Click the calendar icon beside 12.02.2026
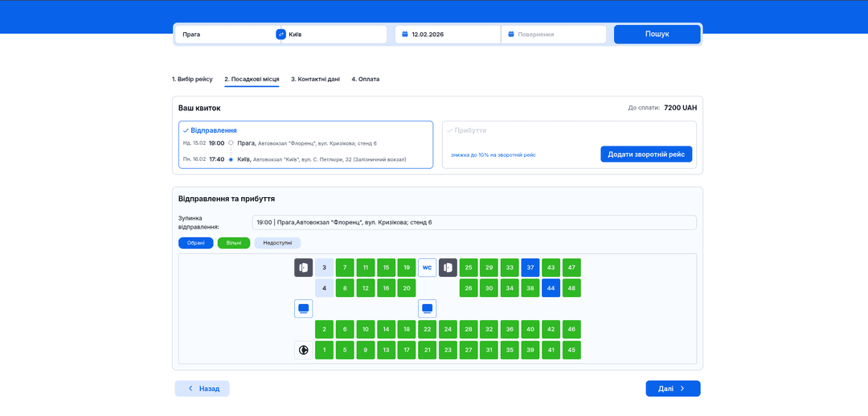The width and height of the screenshot is (868, 416). tap(405, 35)
